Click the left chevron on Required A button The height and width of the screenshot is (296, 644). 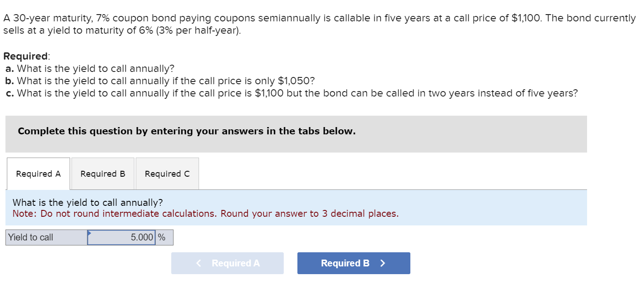click(198, 263)
